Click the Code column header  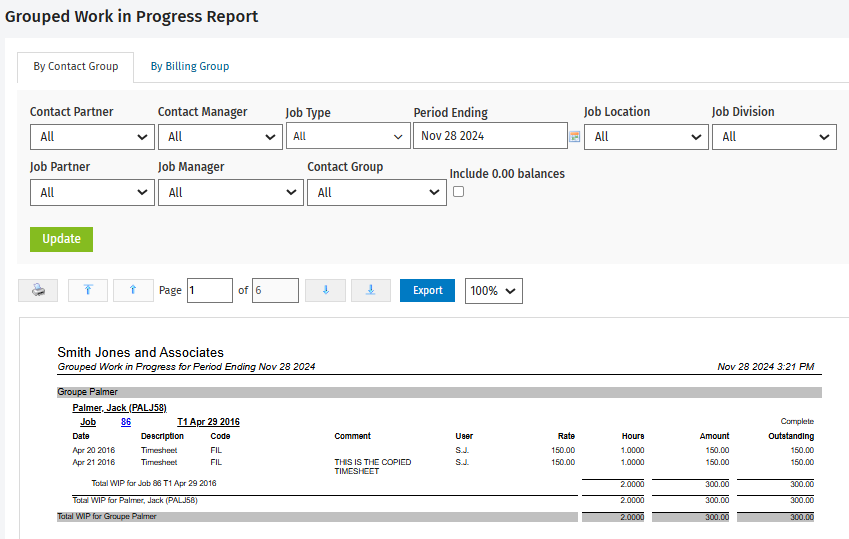coord(220,436)
